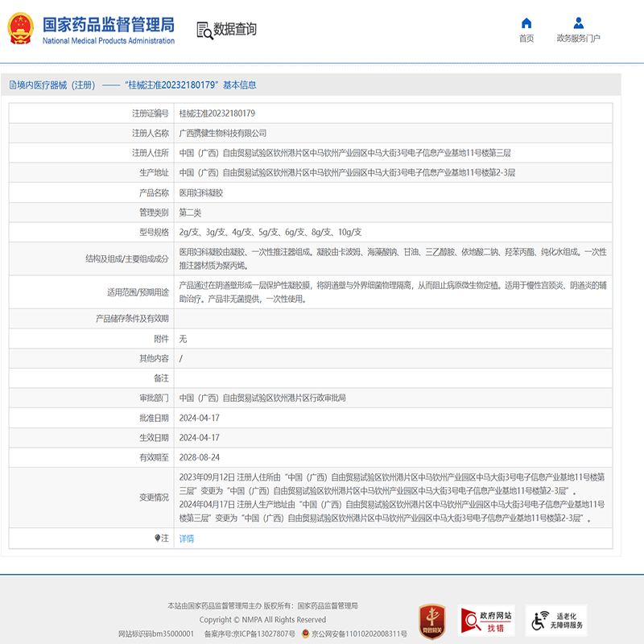Open the 数据查询 search icon
This screenshot has width=644, height=644.
click(204, 31)
